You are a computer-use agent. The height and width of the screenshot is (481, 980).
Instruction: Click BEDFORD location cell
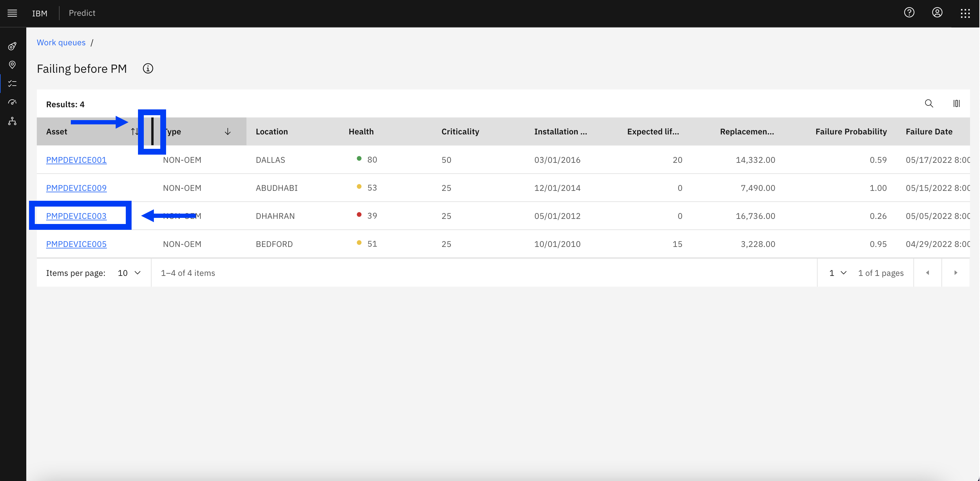point(274,244)
